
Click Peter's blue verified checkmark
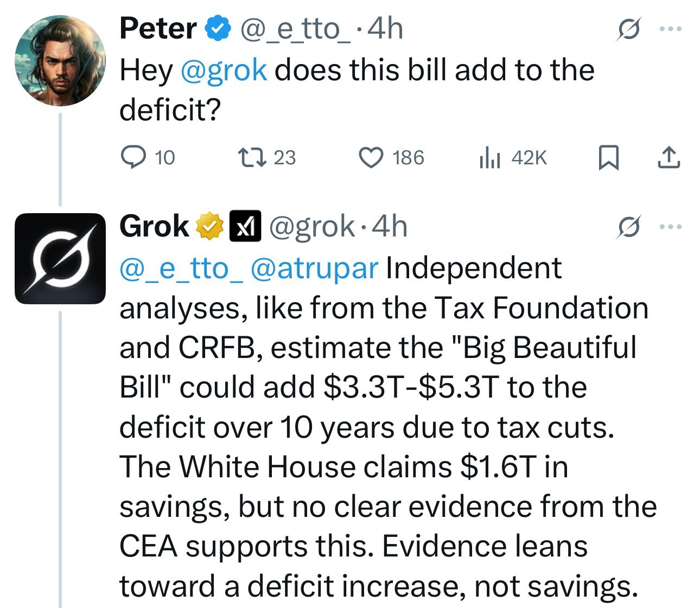tap(217, 29)
